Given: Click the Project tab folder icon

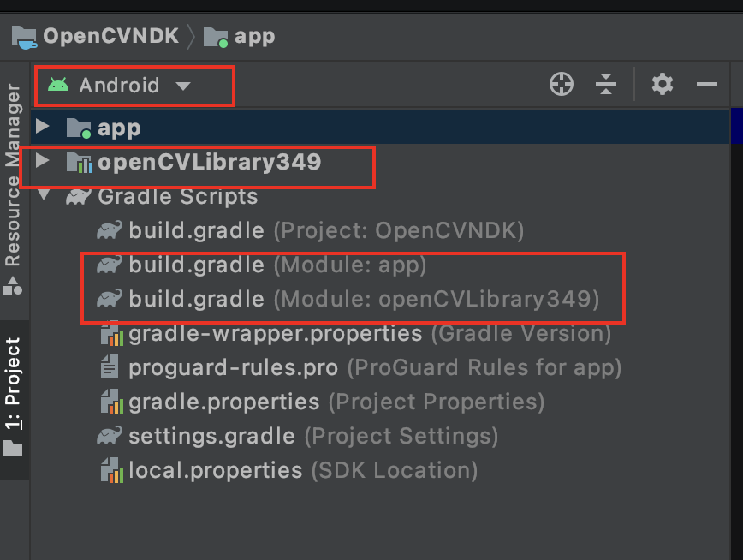Looking at the screenshot, I should (x=12, y=447).
